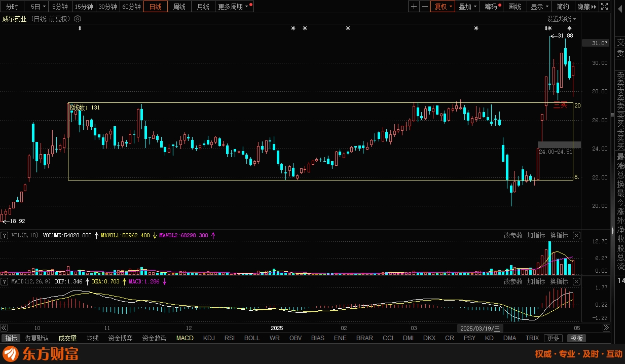Select KDJ indicator
625x364 pixels.
coord(209,338)
